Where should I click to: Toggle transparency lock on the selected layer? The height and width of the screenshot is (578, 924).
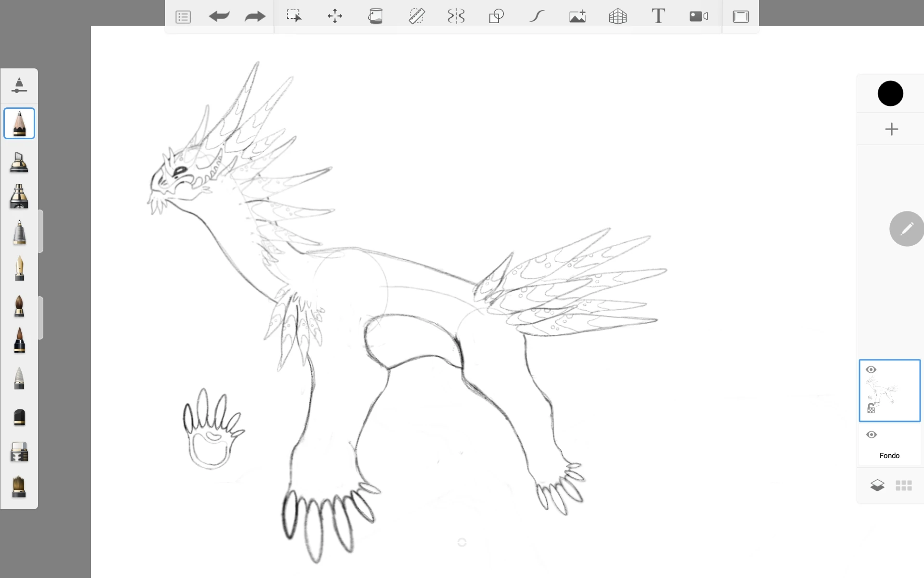871,407
